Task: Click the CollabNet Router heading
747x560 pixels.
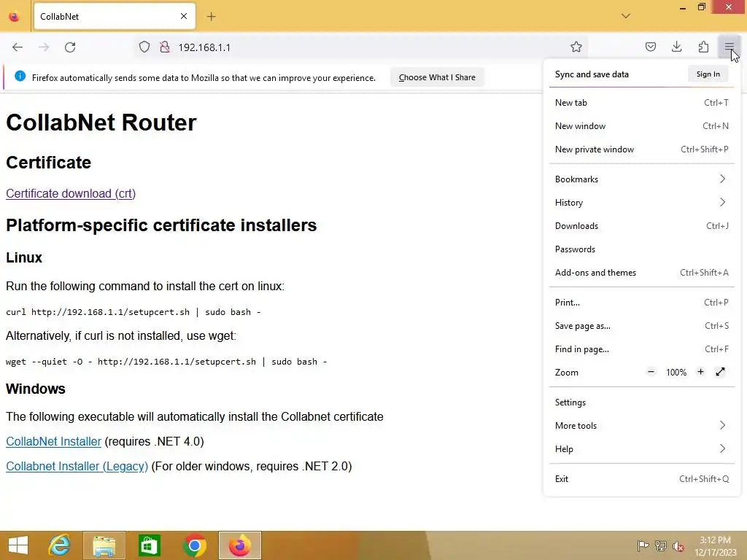Action: point(101,122)
